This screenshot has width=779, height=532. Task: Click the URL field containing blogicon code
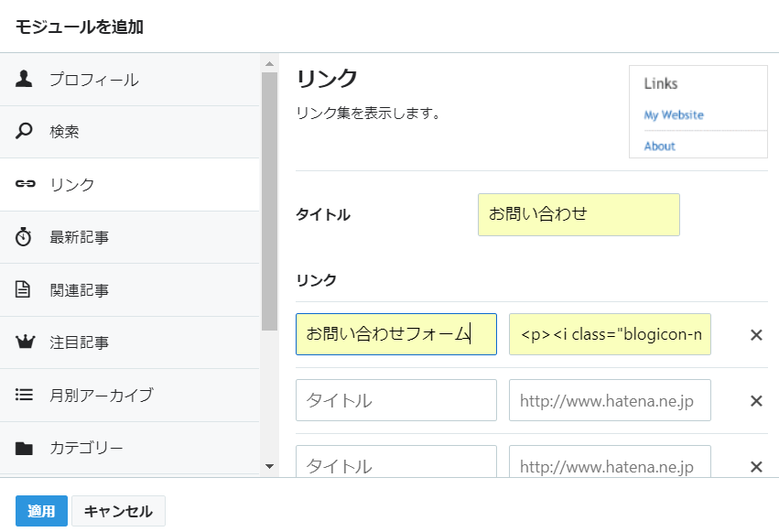pyautogui.click(x=610, y=334)
